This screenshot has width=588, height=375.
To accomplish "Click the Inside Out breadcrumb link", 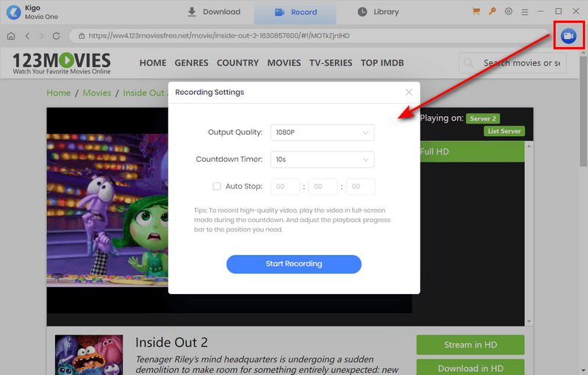I will pyautogui.click(x=145, y=93).
